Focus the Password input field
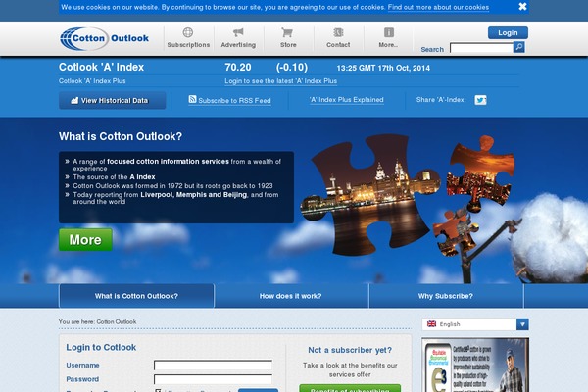This screenshot has width=588, height=392. point(213,379)
